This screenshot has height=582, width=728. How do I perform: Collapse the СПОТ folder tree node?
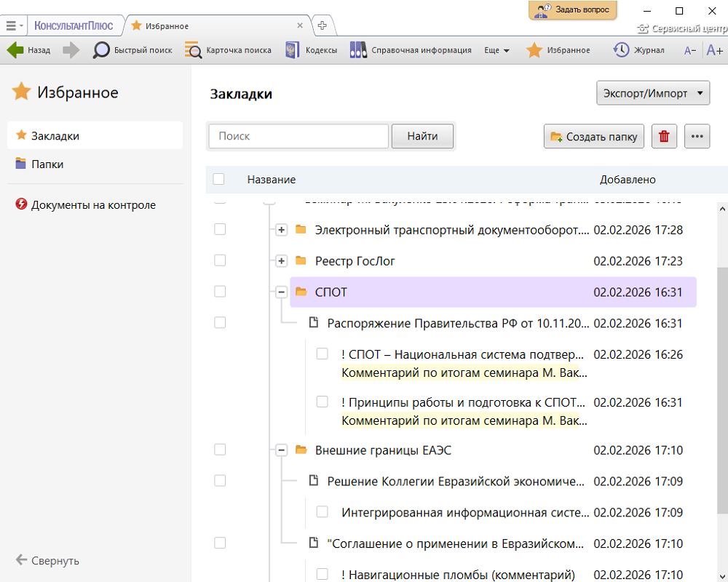pyautogui.click(x=281, y=292)
